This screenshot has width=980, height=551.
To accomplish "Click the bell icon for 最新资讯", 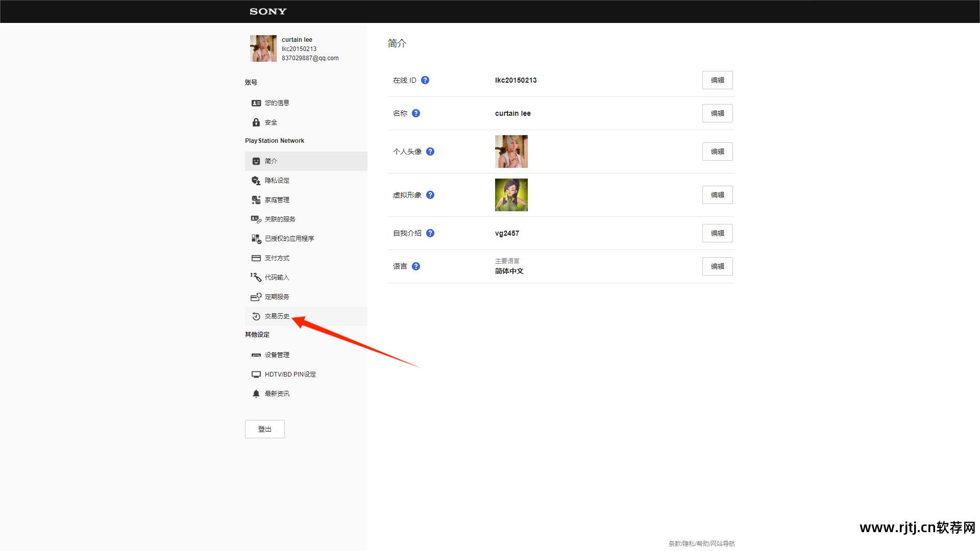I will [x=256, y=394].
